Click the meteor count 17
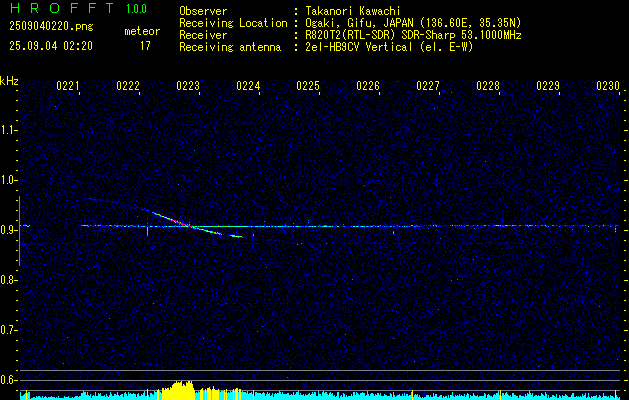629x400 pixels. [x=145, y=46]
